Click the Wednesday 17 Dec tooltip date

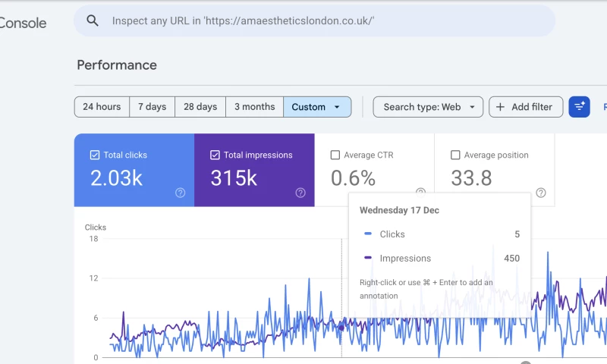pyautogui.click(x=399, y=210)
